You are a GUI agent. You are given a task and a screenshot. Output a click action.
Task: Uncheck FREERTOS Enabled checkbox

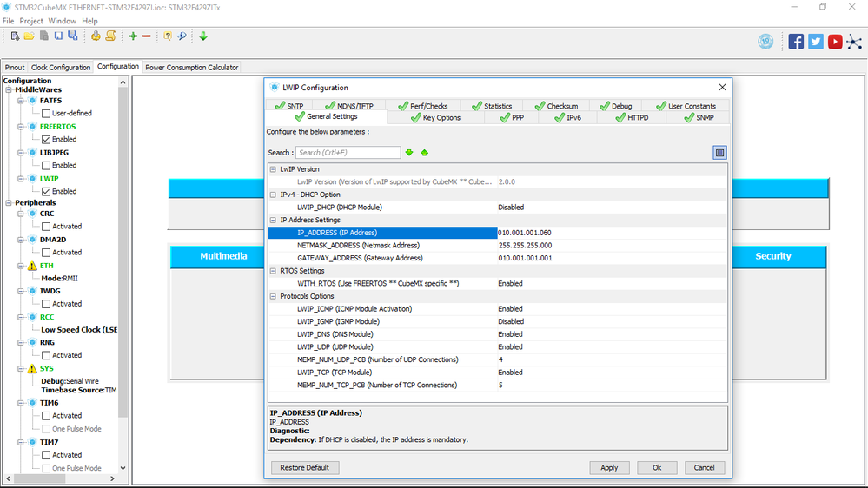[46, 140]
